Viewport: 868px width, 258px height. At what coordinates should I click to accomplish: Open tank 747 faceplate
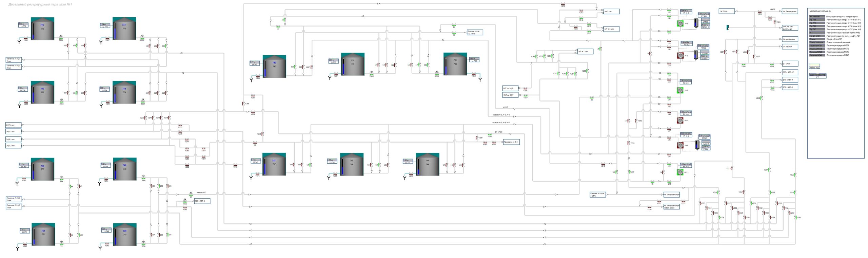click(274, 164)
